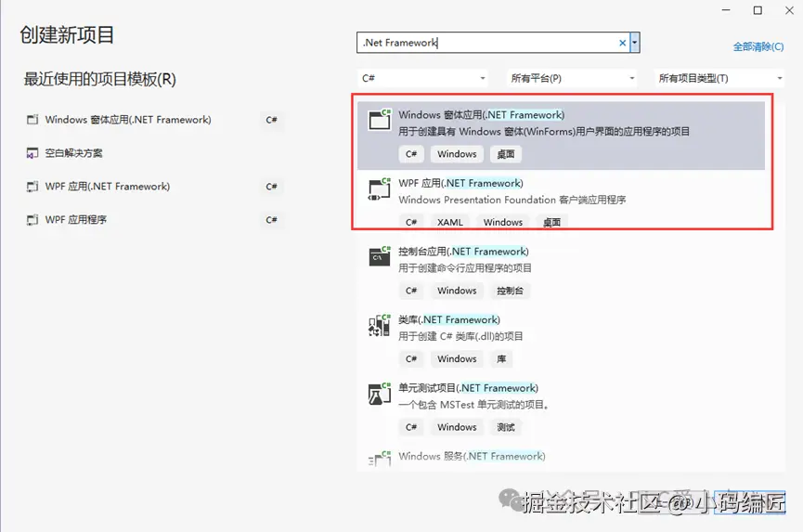Open the 所有项目类型(T) filter dropdown
The image size is (803, 532).
click(719, 78)
